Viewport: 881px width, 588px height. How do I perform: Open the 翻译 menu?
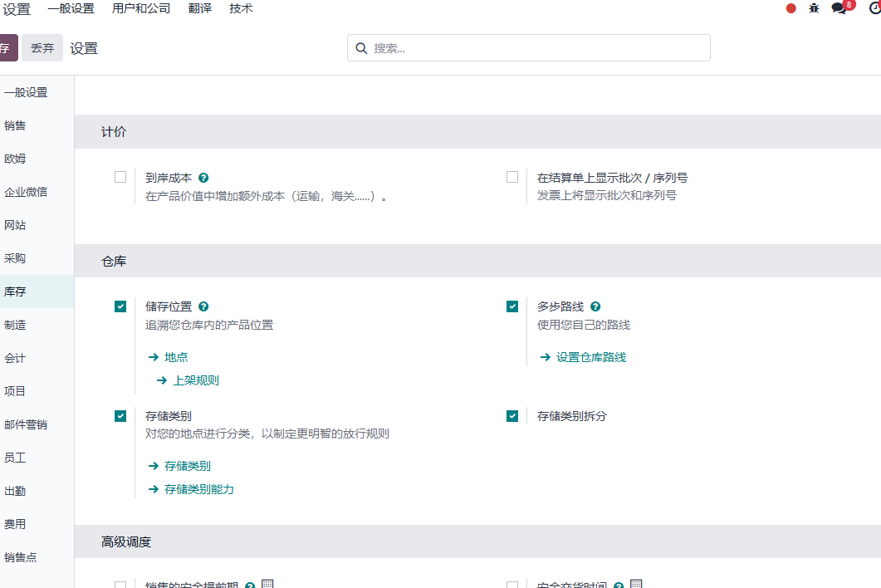[200, 8]
